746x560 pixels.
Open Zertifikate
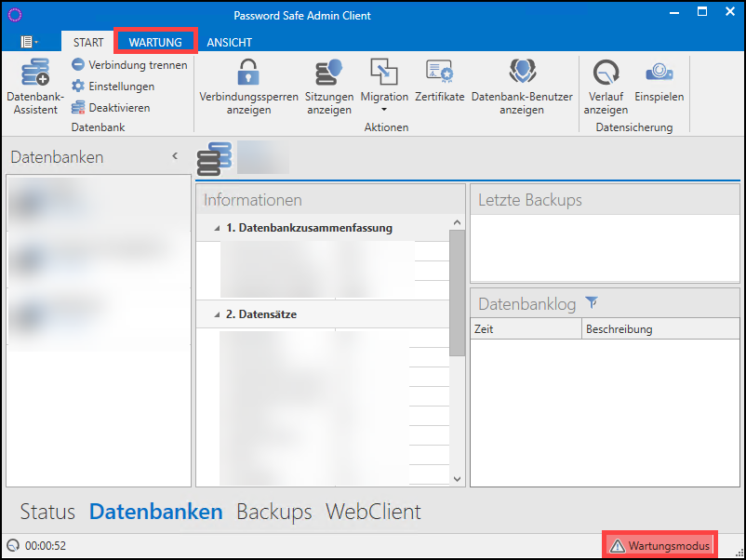click(x=439, y=80)
